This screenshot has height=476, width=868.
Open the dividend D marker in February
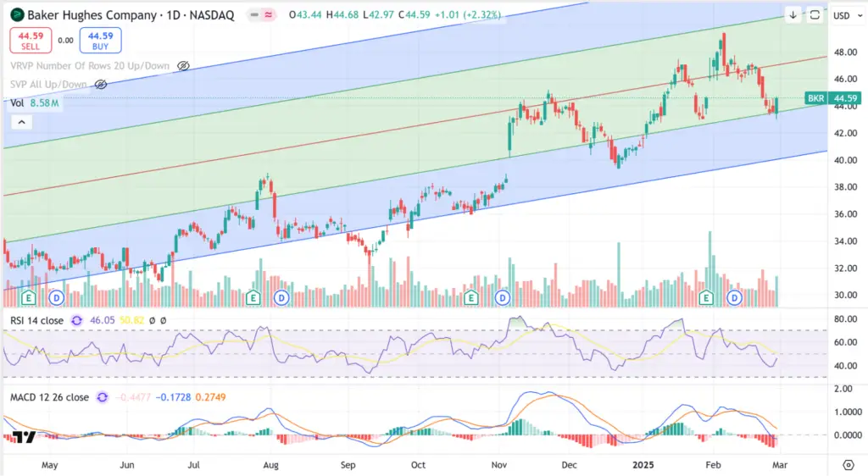(734, 298)
